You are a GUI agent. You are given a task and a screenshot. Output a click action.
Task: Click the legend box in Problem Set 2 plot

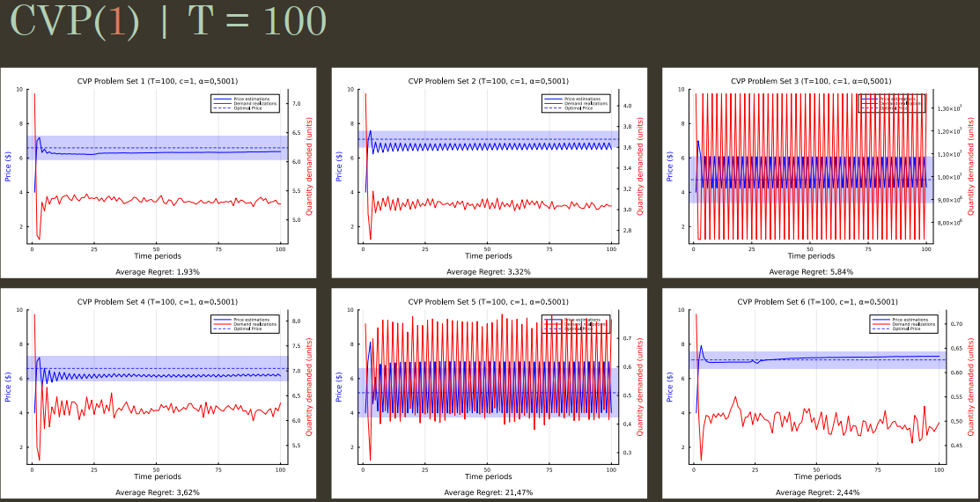pos(577,103)
